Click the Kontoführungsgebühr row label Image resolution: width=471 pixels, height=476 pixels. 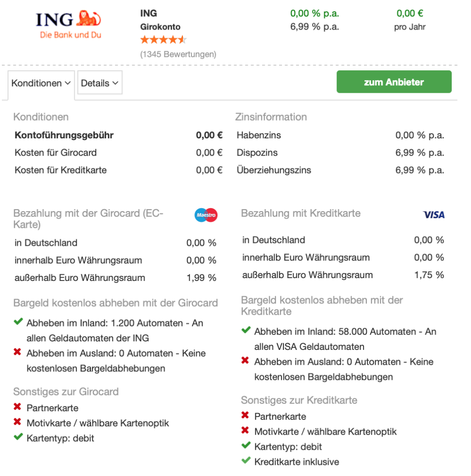coord(64,136)
